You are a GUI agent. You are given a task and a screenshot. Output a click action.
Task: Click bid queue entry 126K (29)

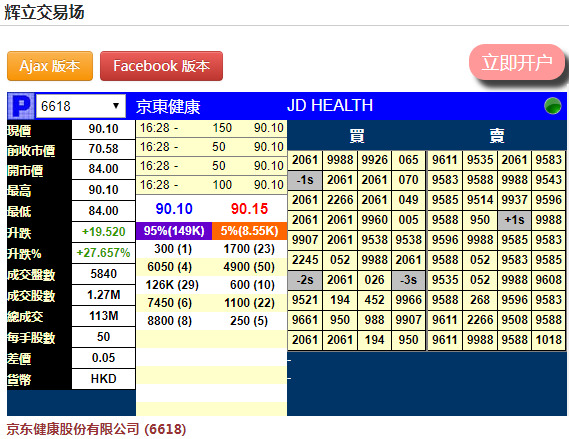[172, 285]
